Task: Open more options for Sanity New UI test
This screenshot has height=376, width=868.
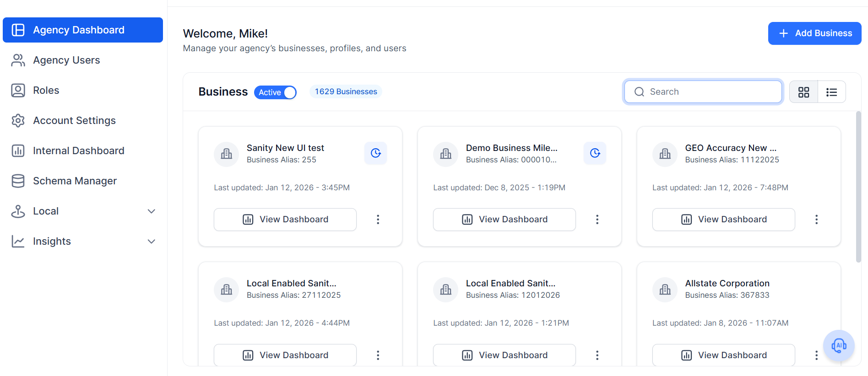Action: point(378,220)
